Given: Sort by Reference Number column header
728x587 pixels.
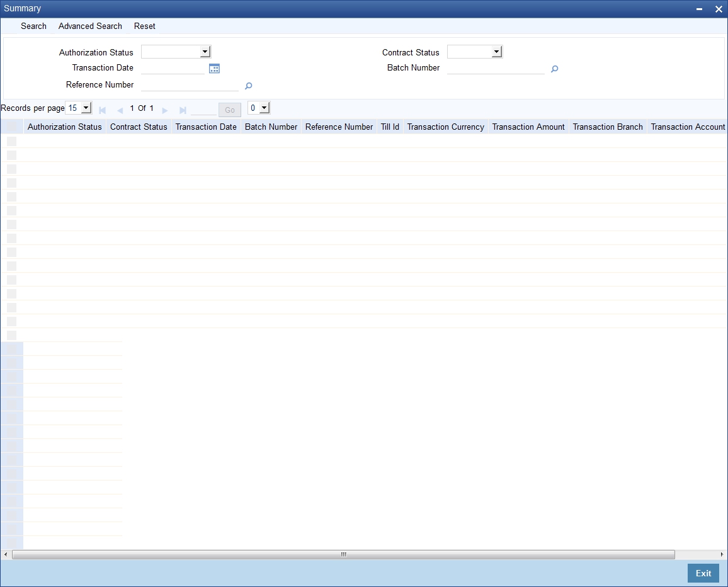Looking at the screenshot, I should point(339,127).
